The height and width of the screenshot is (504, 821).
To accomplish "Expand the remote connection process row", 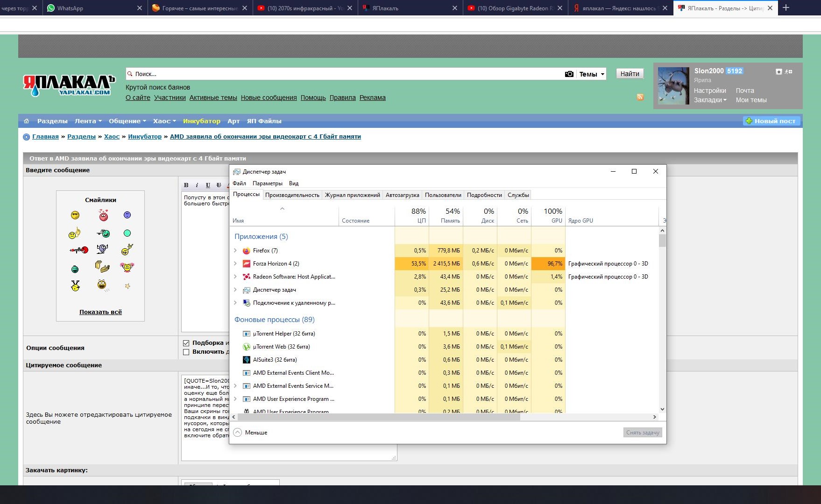I will pyautogui.click(x=235, y=303).
